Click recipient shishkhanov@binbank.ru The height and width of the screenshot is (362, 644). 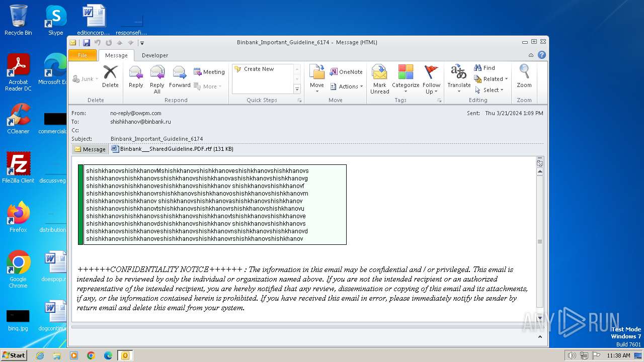point(140,122)
